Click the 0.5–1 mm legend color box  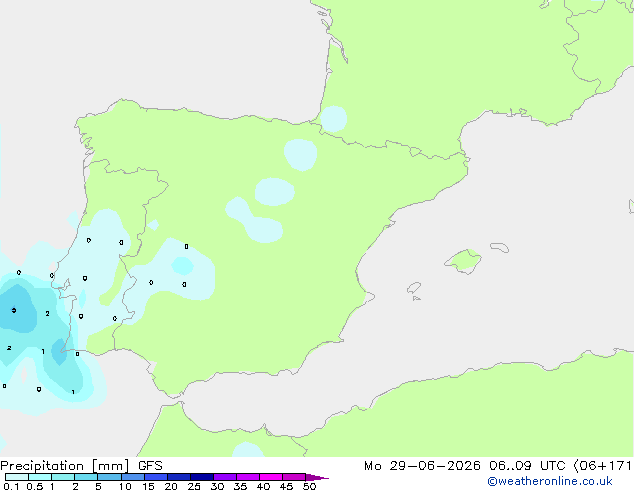click(40, 477)
